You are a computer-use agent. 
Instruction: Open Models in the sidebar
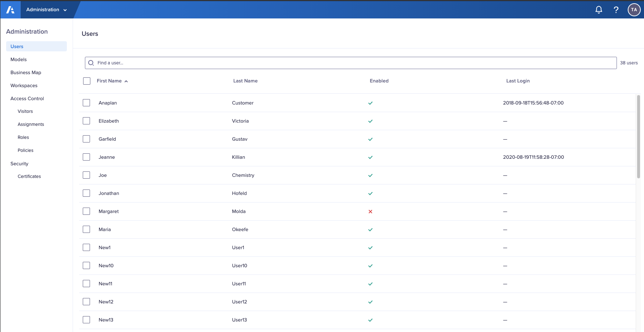tap(18, 60)
